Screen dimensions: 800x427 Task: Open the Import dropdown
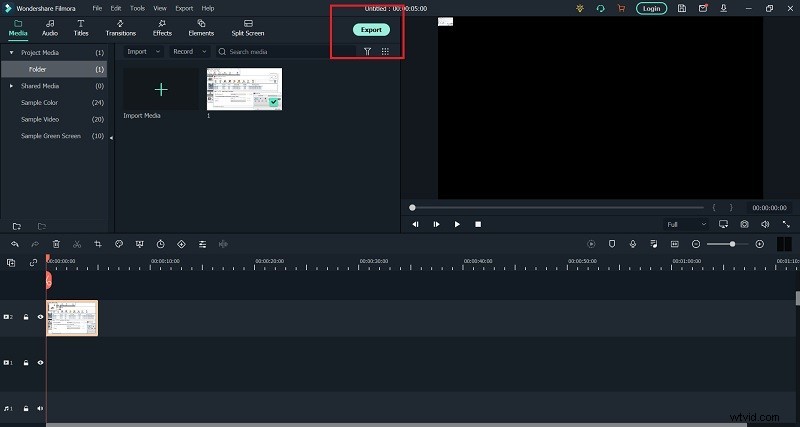143,51
